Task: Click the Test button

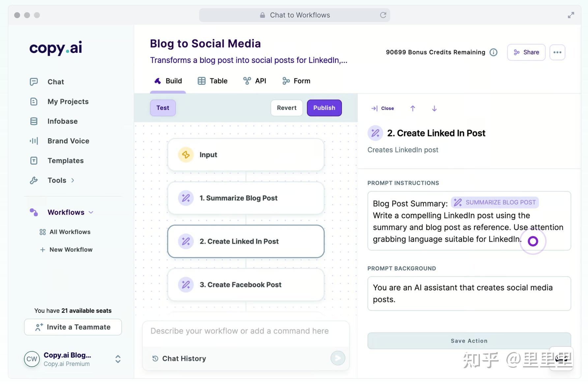Action: 163,108
